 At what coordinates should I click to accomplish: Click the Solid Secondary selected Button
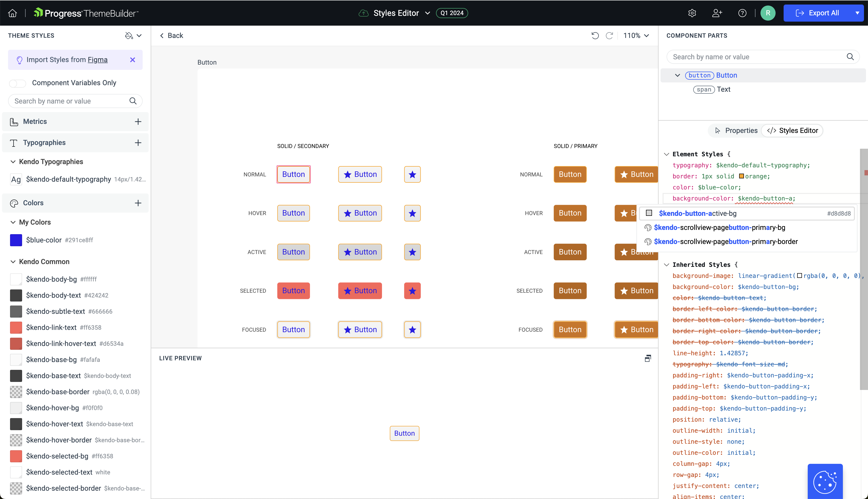294,291
